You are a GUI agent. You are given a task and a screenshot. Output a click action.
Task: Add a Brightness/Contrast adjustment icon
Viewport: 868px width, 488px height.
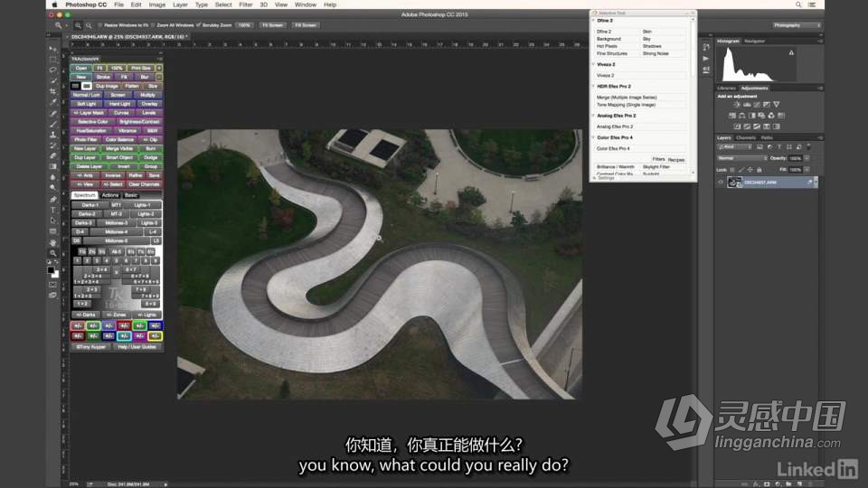[x=737, y=105]
